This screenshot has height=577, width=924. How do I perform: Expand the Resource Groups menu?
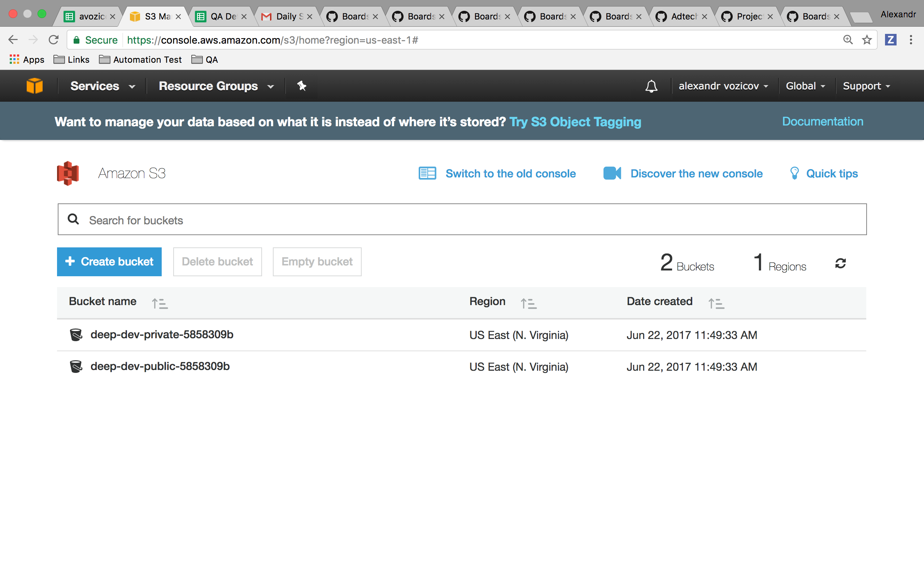point(215,85)
